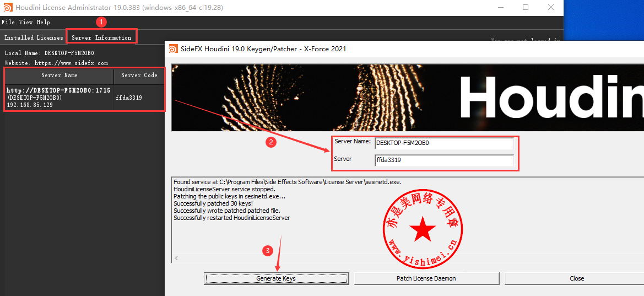Image resolution: width=644 pixels, height=296 pixels.
Task: Switch to the Server Information tab
Action: (101, 37)
